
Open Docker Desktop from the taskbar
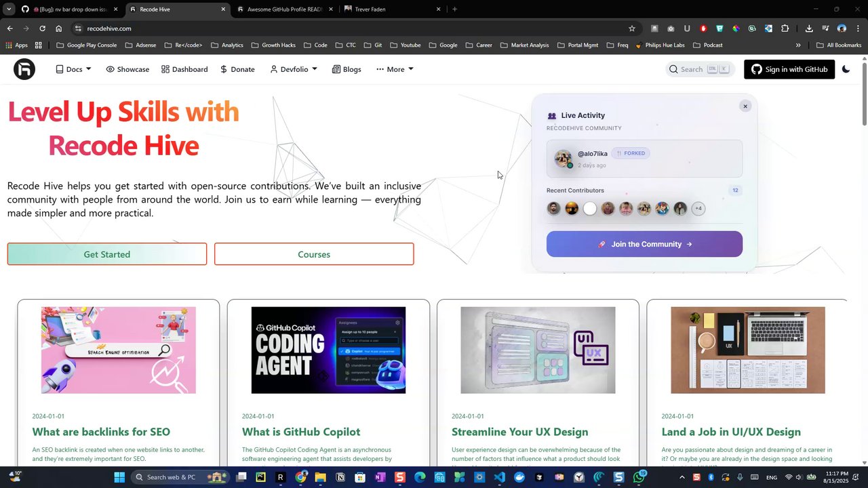[519, 477]
